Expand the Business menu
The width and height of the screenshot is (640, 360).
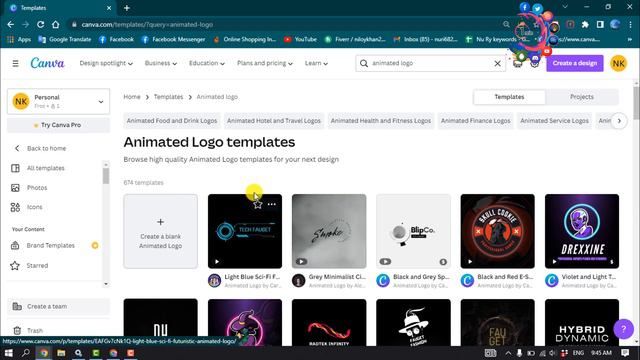(x=160, y=63)
